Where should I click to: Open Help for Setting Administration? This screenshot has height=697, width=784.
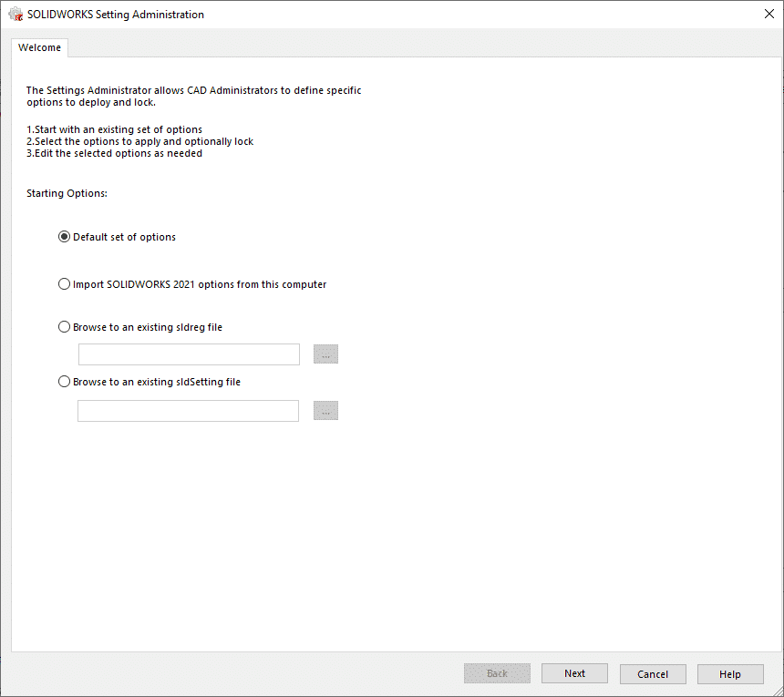[x=730, y=674]
